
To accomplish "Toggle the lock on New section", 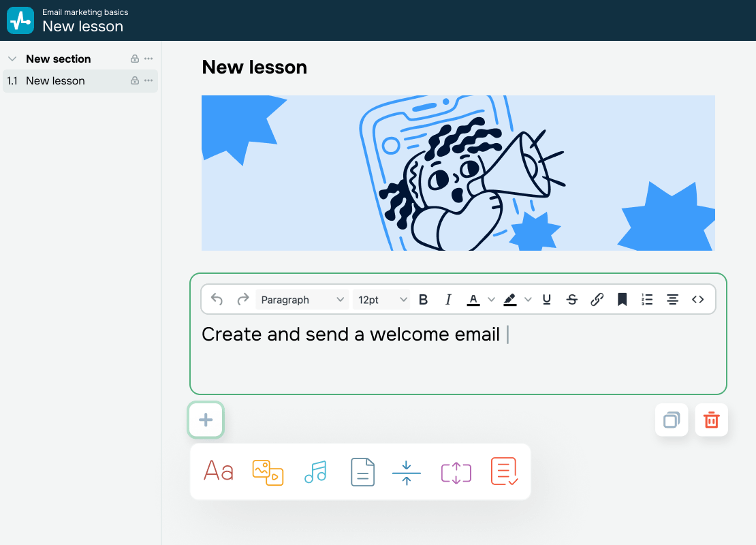I will tap(134, 59).
